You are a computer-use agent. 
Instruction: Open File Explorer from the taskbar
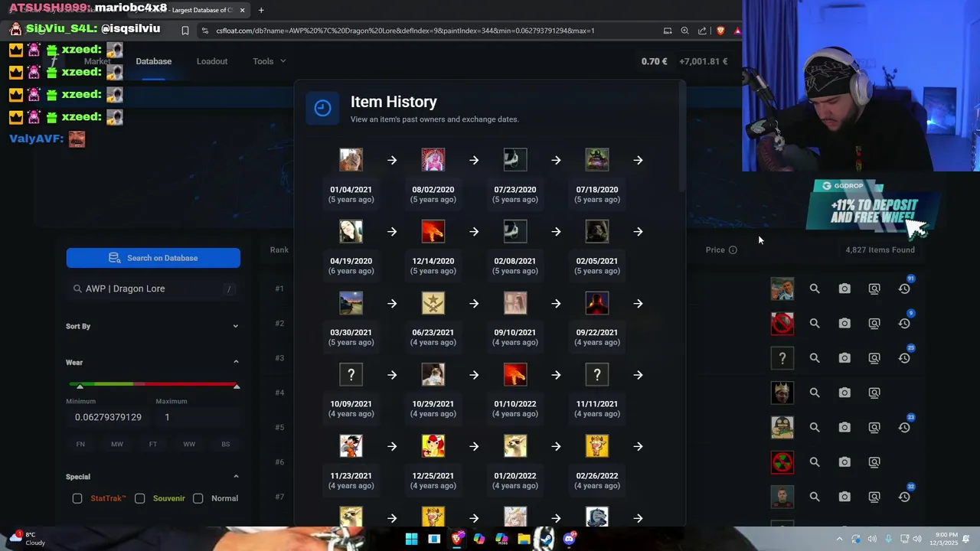(524, 539)
